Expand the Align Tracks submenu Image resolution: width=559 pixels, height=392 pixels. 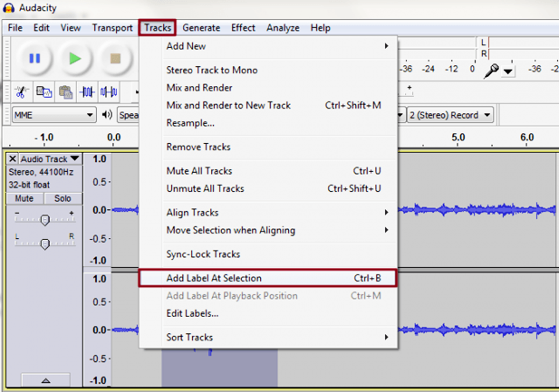coord(268,212)
